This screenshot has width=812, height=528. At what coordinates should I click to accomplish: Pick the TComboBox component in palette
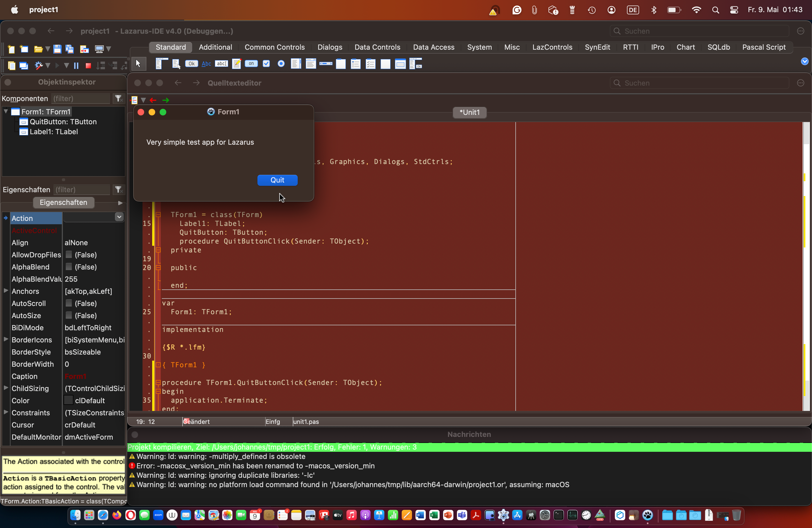(x=311, y=64)
